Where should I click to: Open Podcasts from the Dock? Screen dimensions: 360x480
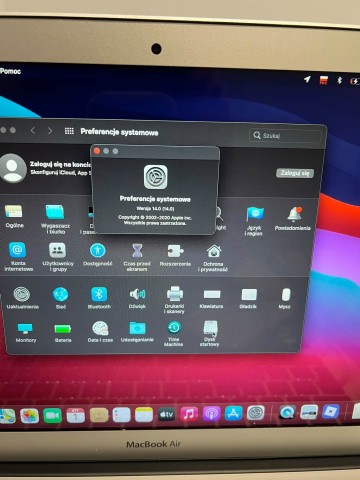pyautogui.click(x=211, y=414)
